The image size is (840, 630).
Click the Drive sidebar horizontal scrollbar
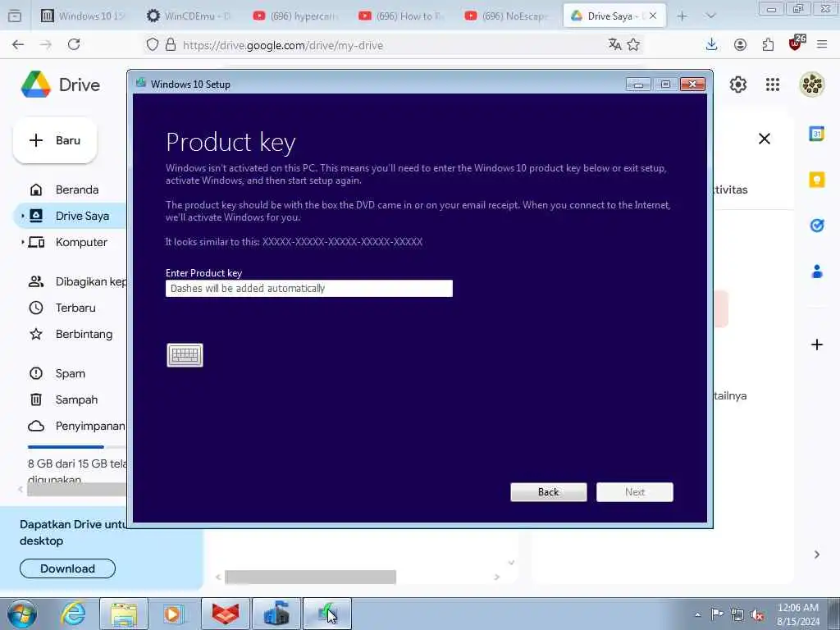point(76,489)
